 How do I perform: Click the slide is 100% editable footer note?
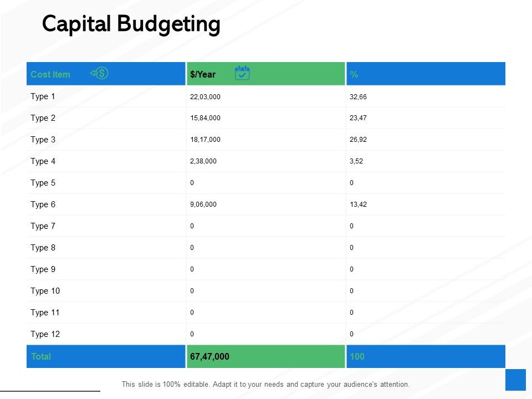[x=265, y=385]
